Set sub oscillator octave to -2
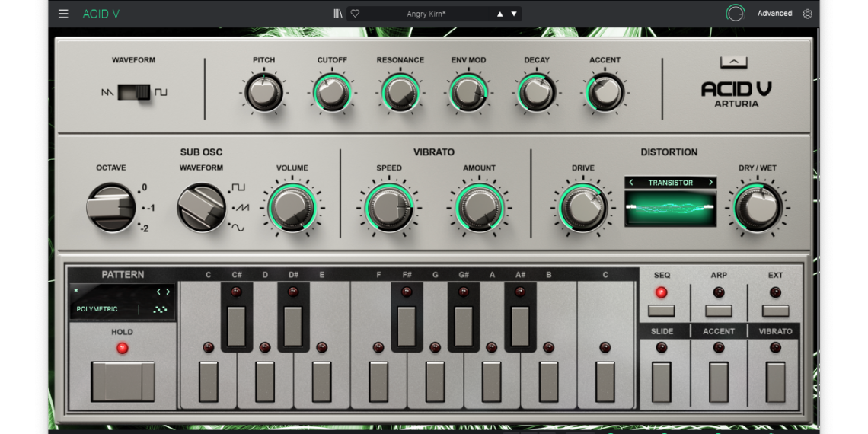Screen dimensions: 868x434 [144, 228]
